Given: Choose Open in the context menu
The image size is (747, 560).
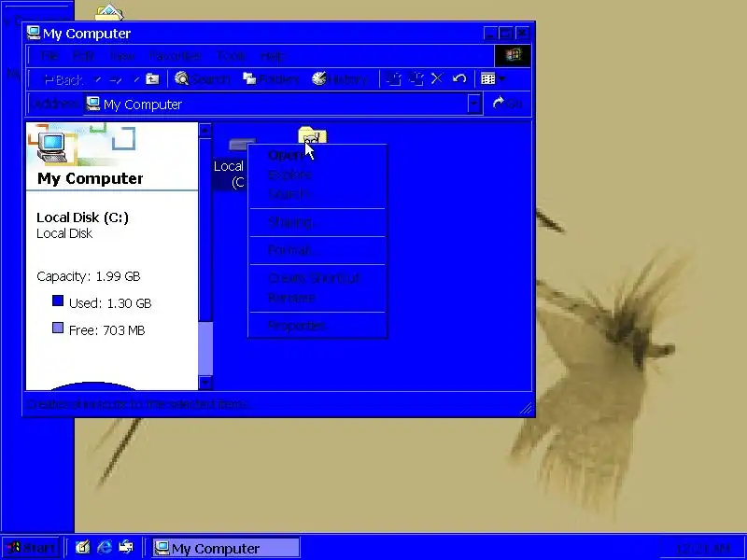Looking at the screenshot, I should pyautogui.click(x=317, y=155).
